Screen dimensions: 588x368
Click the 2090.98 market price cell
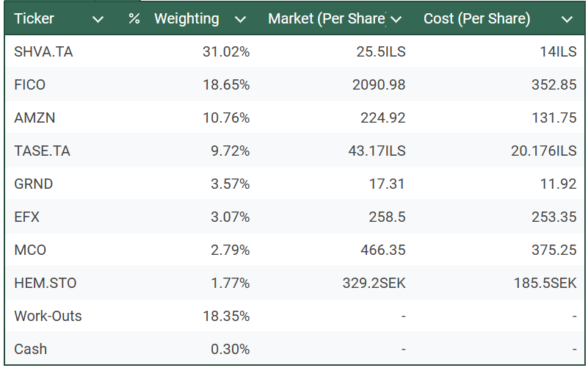(379, 84)
